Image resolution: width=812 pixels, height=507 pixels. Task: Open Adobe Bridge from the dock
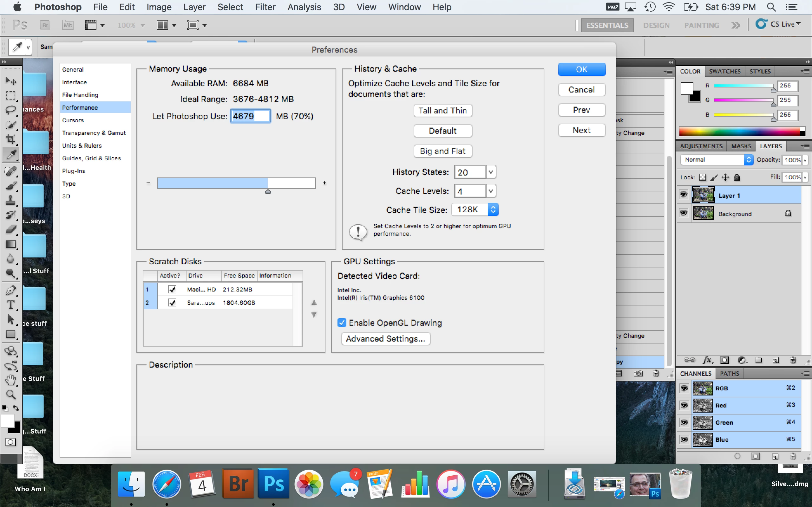pyautogui.click(x=238, y=484)
